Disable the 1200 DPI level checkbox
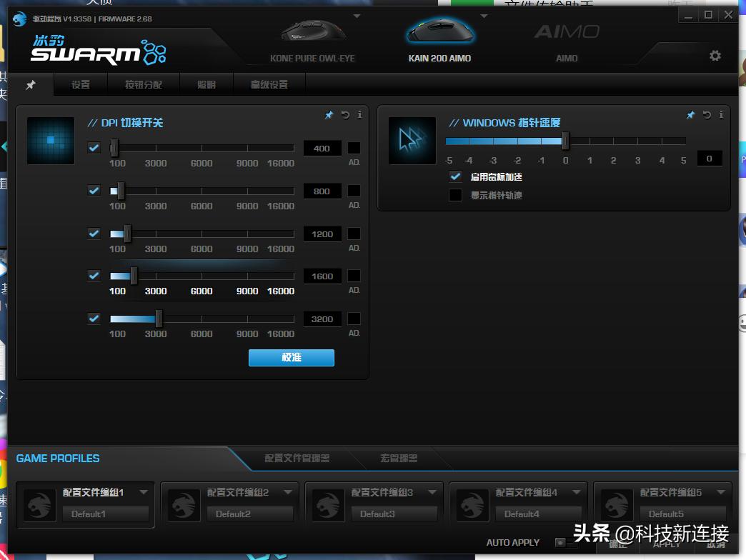Viewport: 746px width, 560px height. [94, 234]
